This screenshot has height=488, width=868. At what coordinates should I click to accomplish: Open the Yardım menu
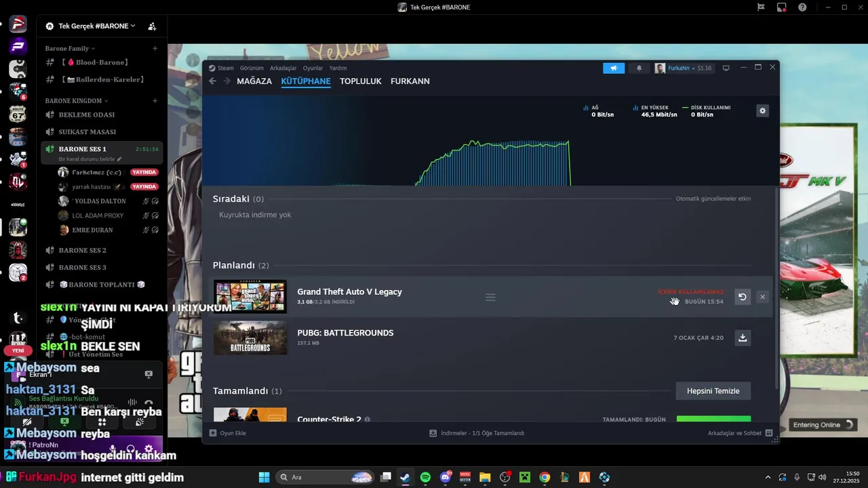click(x=338, y=68)
